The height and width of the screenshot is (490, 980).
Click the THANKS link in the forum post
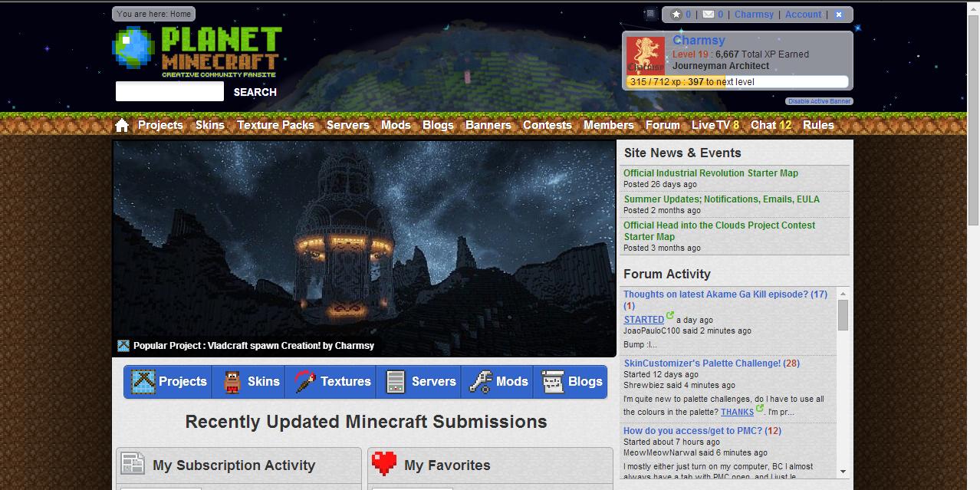tap(738, 411)
